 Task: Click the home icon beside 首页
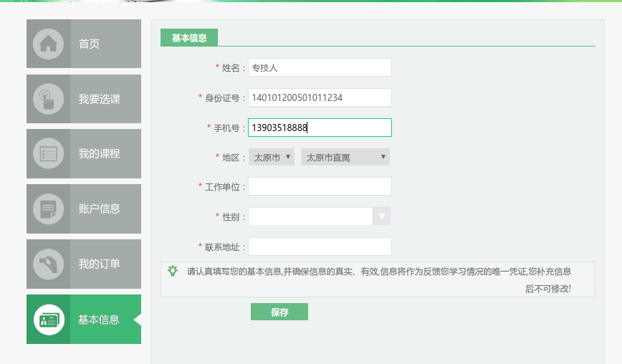point(49,44)
